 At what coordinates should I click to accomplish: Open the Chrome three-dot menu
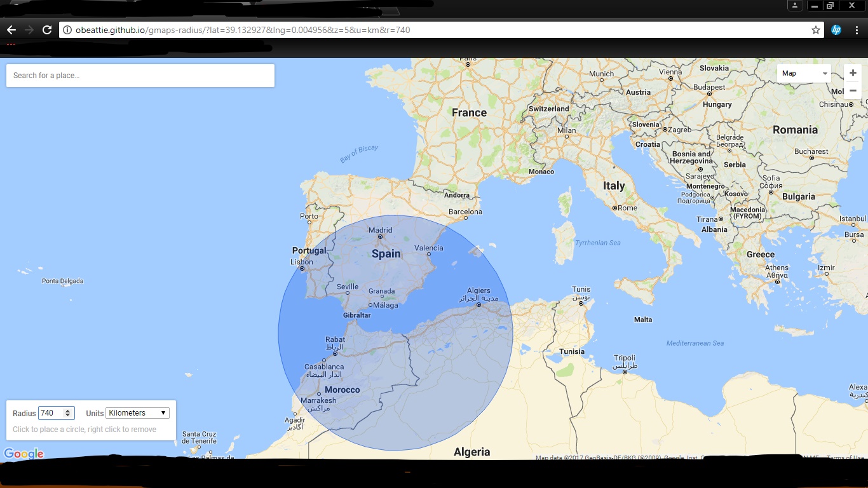pyautogui.click(x=856, y=30)
